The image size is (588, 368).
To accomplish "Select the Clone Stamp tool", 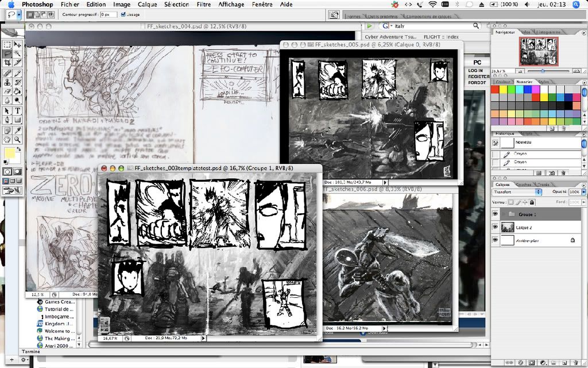I will coord(7,82).
